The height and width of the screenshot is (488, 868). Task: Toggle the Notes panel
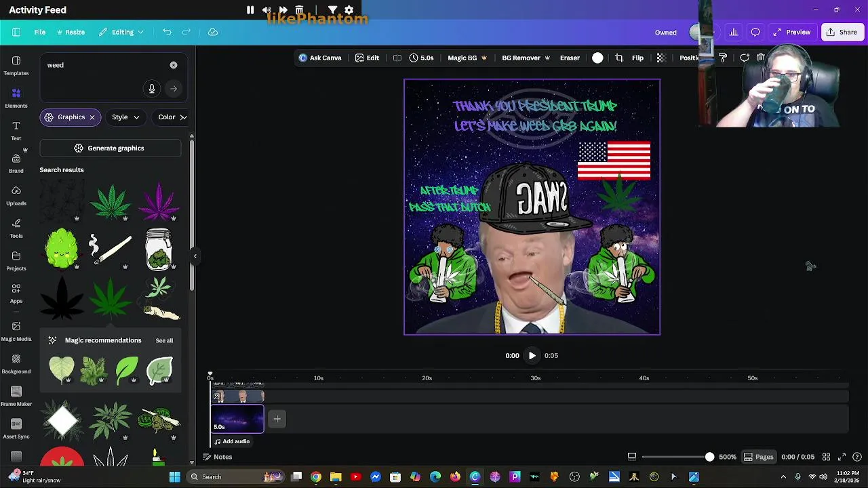pyautogui.click(x=218, y=457)
